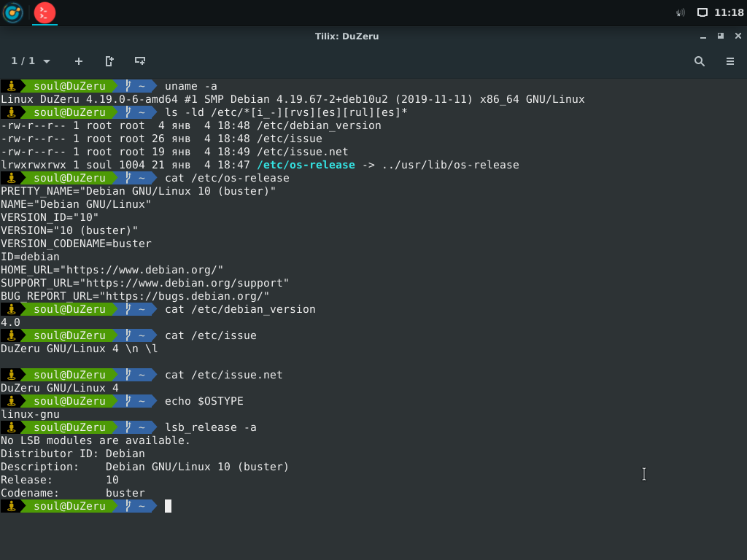Image resolution: width=747 pixels, height=560 pixels.
Task: Click the 'Distributor ID: Debian' line
Action: pyautogui.click(x=73, y=454)
